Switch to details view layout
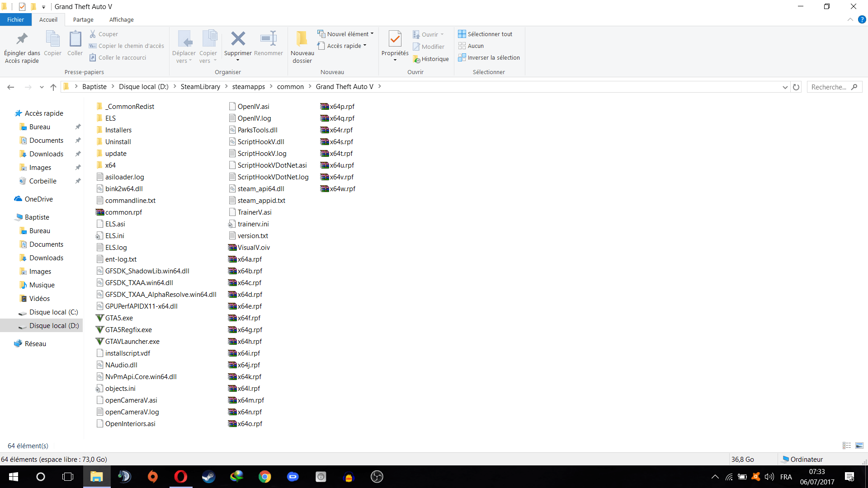Viewport: 868px width, 488px height. 847,446
